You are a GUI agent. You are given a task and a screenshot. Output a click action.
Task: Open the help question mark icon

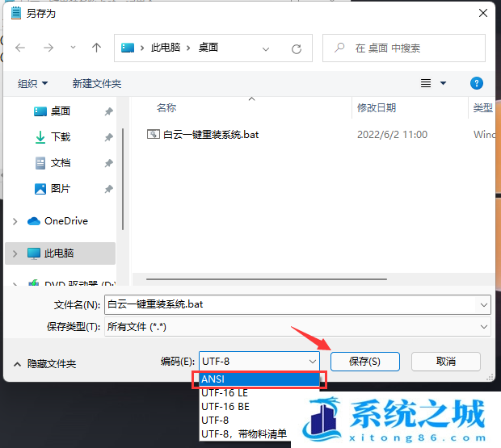tap(477, 83)
